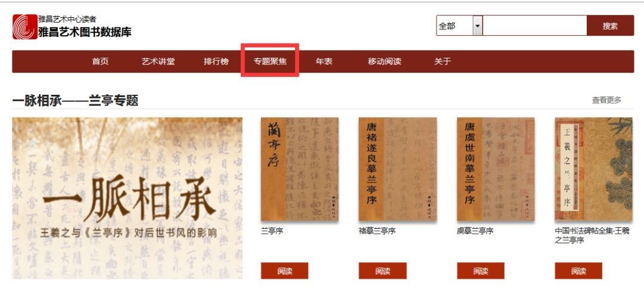Open the 关于 about page
This screenshot has height=304, width=644.
pos(442,61)
